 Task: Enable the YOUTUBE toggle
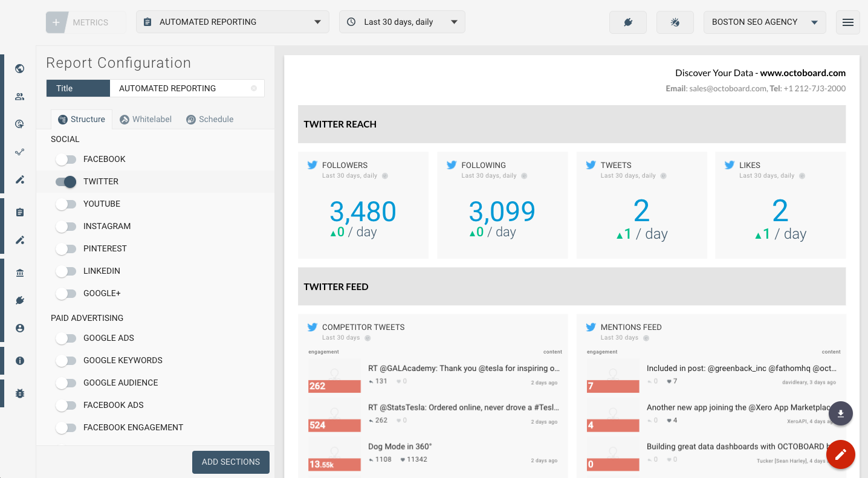coord(65,204)
